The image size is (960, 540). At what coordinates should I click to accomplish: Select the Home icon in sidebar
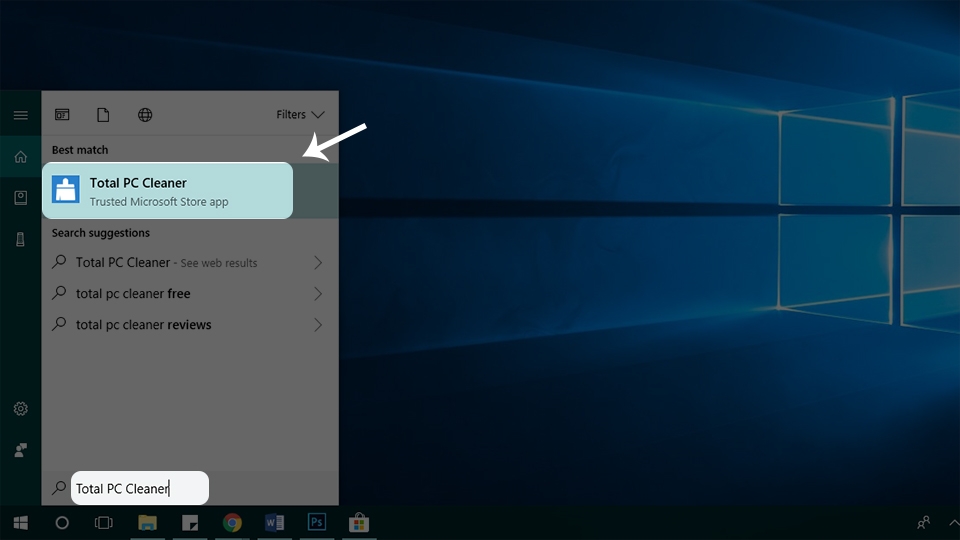pyautogui.click(x=20, y=157)
